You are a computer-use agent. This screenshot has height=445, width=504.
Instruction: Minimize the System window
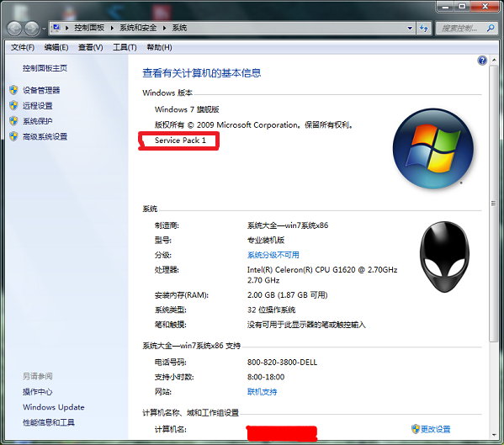pyautogui.click(x=445, y=6)
